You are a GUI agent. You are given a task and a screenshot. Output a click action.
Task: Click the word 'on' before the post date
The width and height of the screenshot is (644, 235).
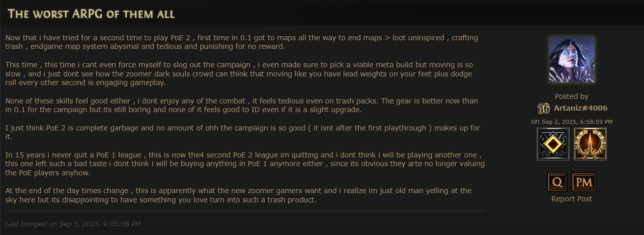535,122
